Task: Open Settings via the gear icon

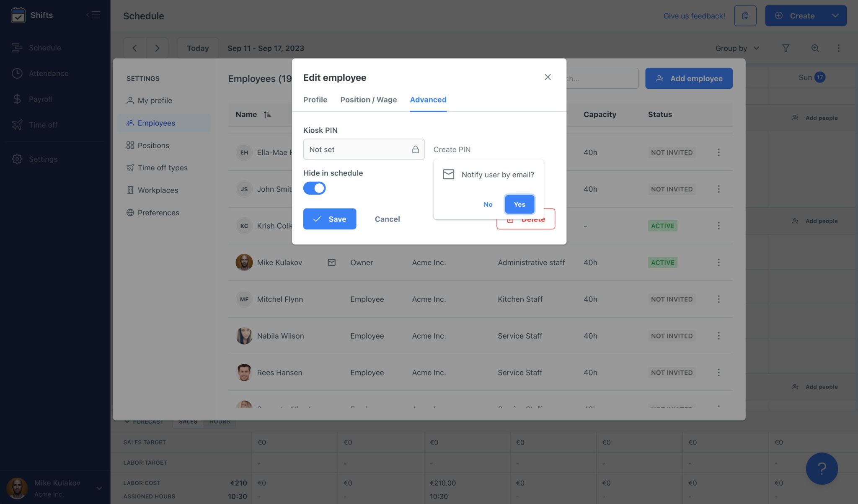Action: point(17,159)
